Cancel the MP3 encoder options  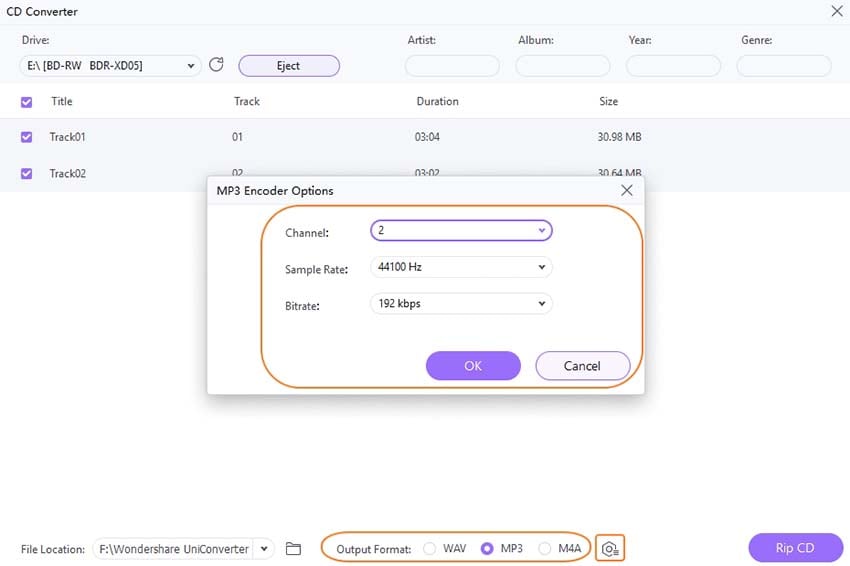(x=583, y=366)
